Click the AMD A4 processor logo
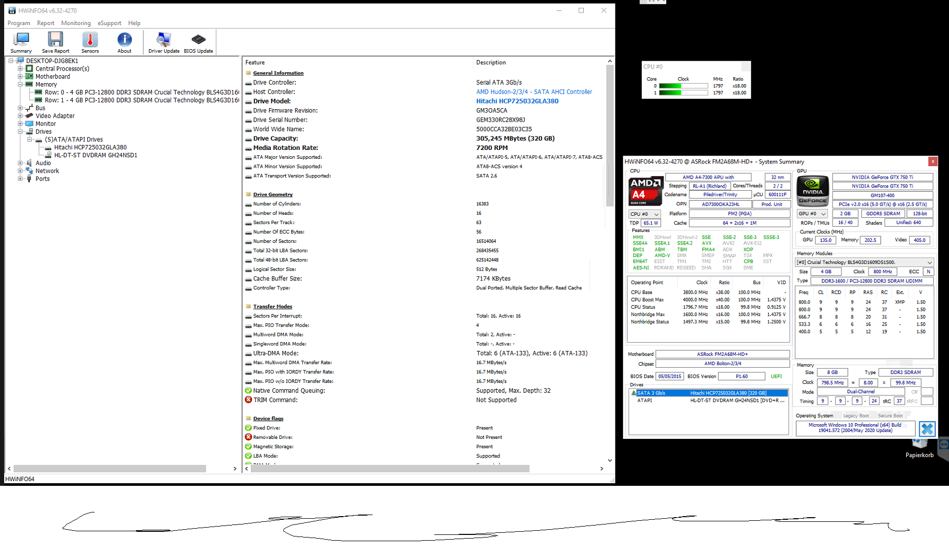949x560 pixels. tap(646, 191)
